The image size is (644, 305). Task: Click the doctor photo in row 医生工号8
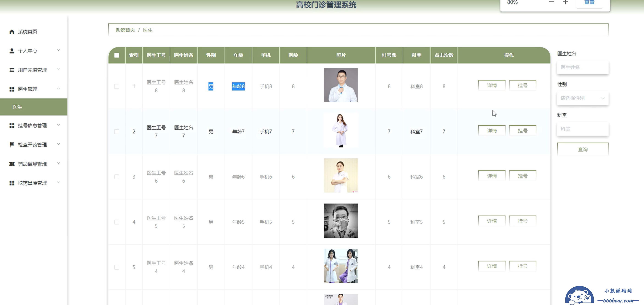(x=341, y=85)
